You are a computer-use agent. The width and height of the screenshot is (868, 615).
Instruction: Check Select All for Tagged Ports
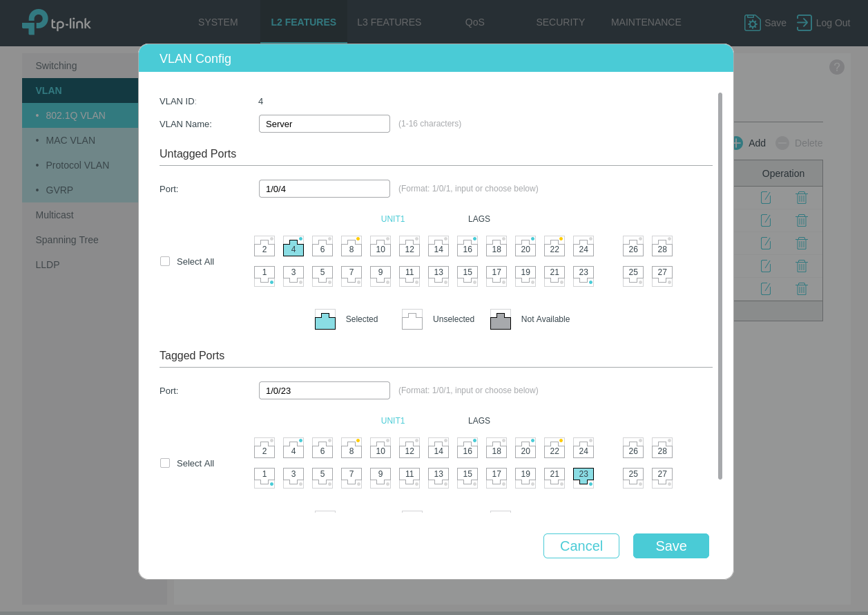[x=165, y=463]
